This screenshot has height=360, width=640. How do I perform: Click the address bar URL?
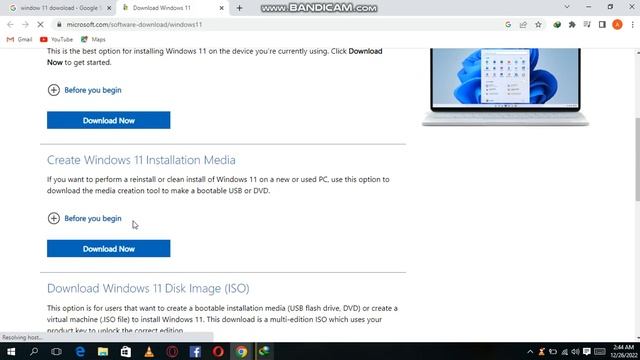tap(134, 24)
